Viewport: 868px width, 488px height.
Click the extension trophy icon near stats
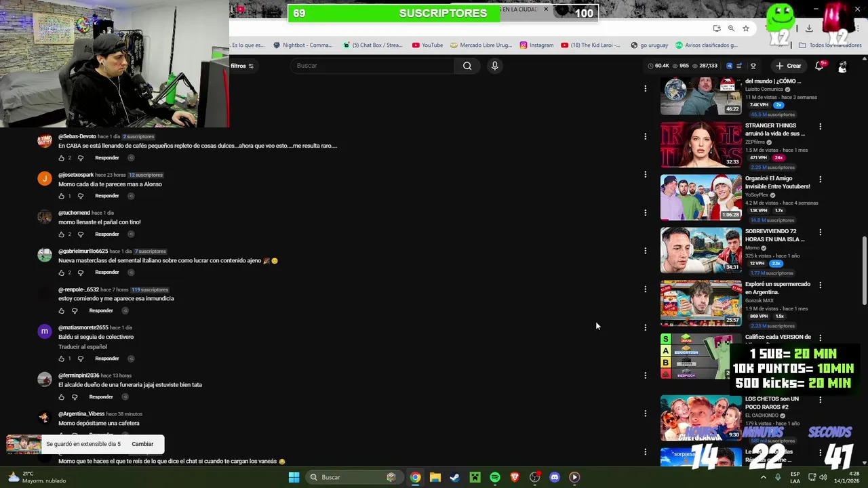point(753,66)
